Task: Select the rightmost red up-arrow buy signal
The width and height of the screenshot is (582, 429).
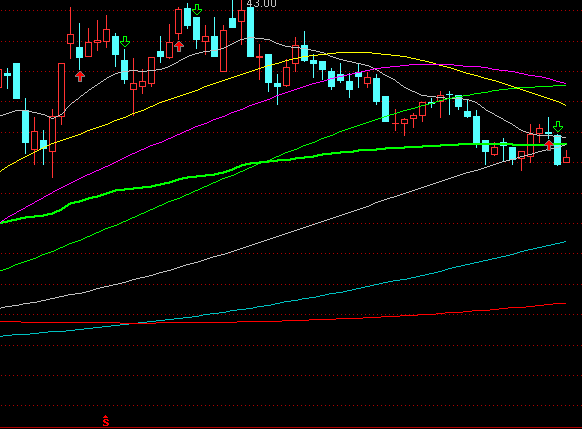Action: tap(549, 144)
